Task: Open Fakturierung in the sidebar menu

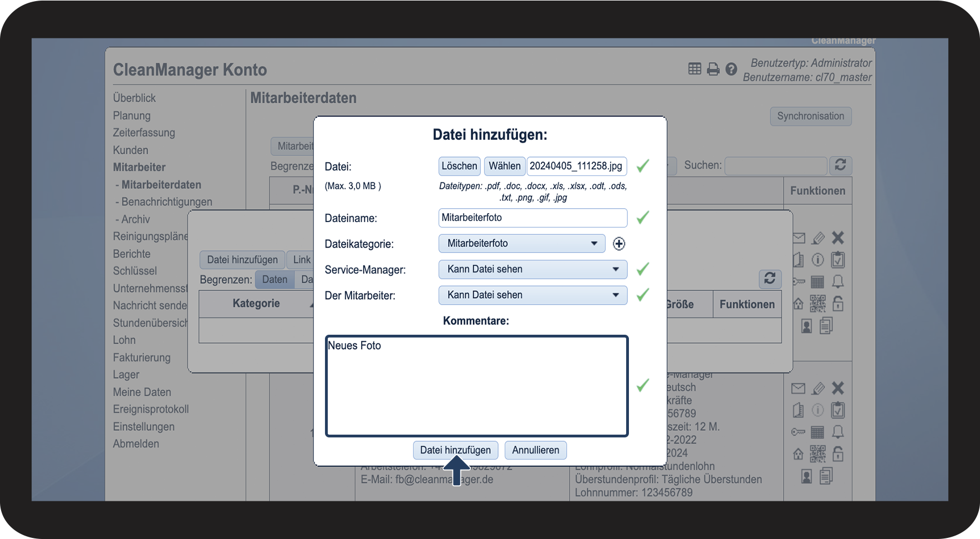Action: point(141,357)
